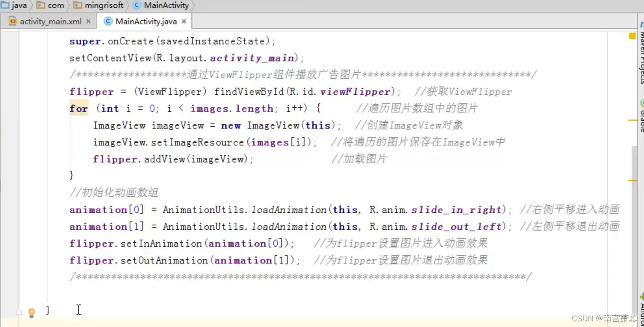Click the yellow lightbulb intention icon
This screenshot has width=644, height=327.
tap(31, 312)
